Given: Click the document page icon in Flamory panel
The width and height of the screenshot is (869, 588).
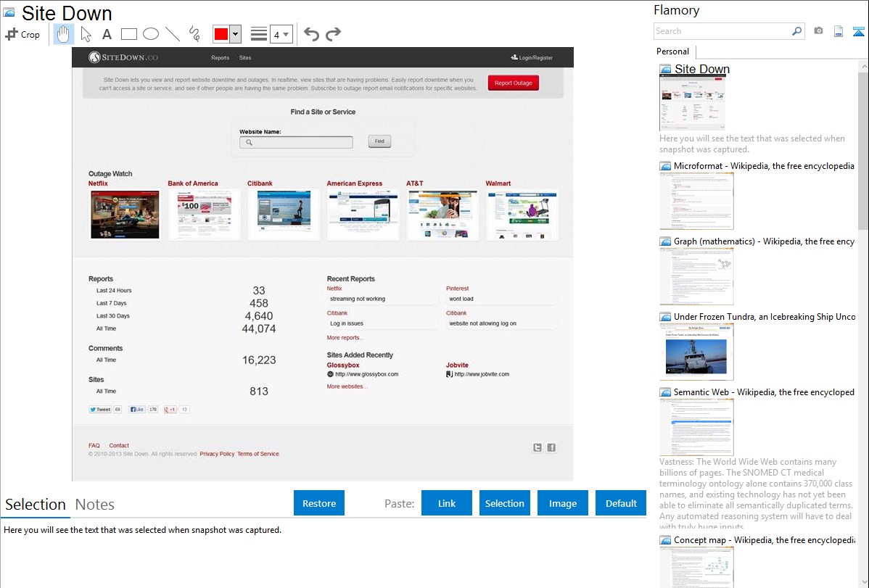Looking at the screenshot, I should click(x=839, y=31).
